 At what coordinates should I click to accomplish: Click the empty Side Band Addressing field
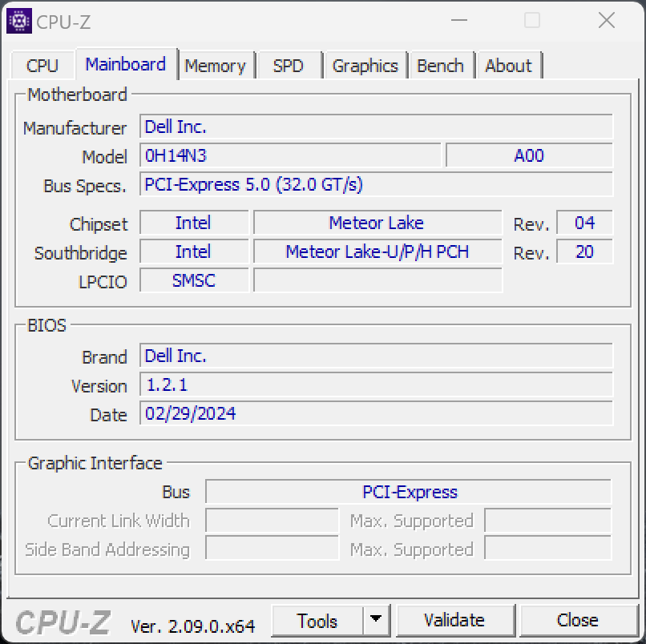click(x=273, y=548)
